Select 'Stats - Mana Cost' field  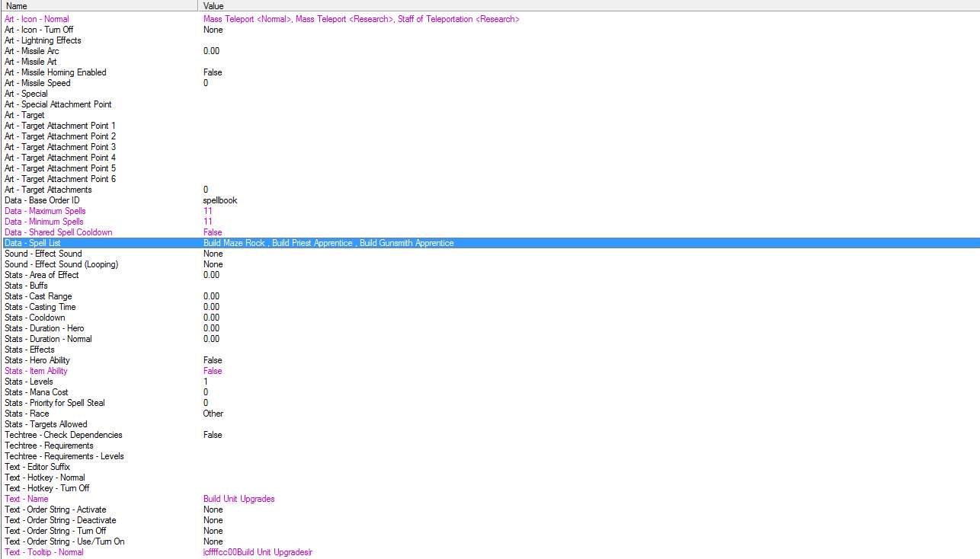(490, 392)
